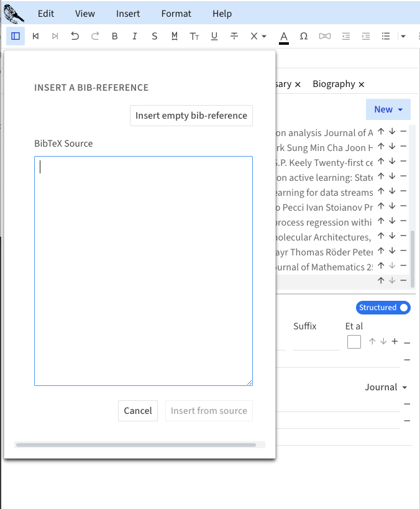Click the small caps Tт icon
The image size is (420, 509).
click(194, 36)
